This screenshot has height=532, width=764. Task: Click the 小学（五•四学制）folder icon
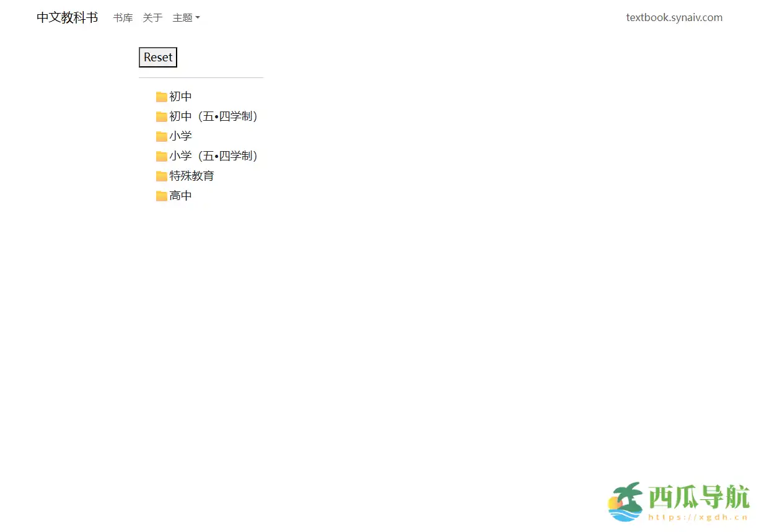coord(162,155)
